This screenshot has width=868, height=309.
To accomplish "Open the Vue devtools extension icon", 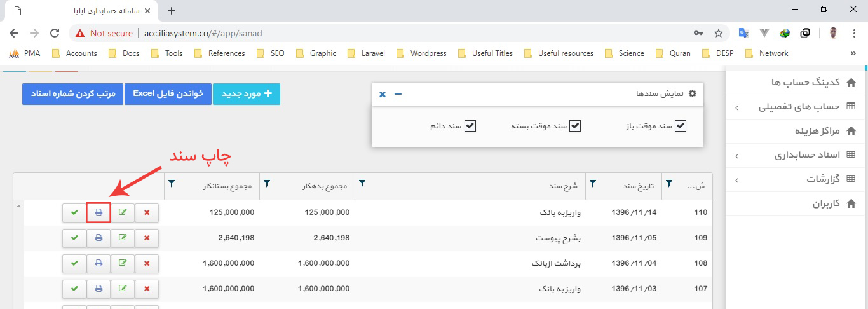I will click(764, 33).
